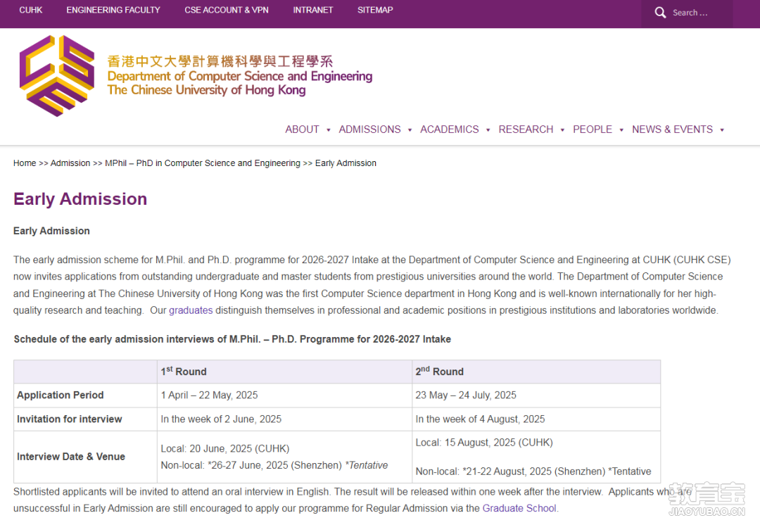760x532 pixels.
Task: Click the Early Admission breadcrumb item
Action: coord(346,163)
